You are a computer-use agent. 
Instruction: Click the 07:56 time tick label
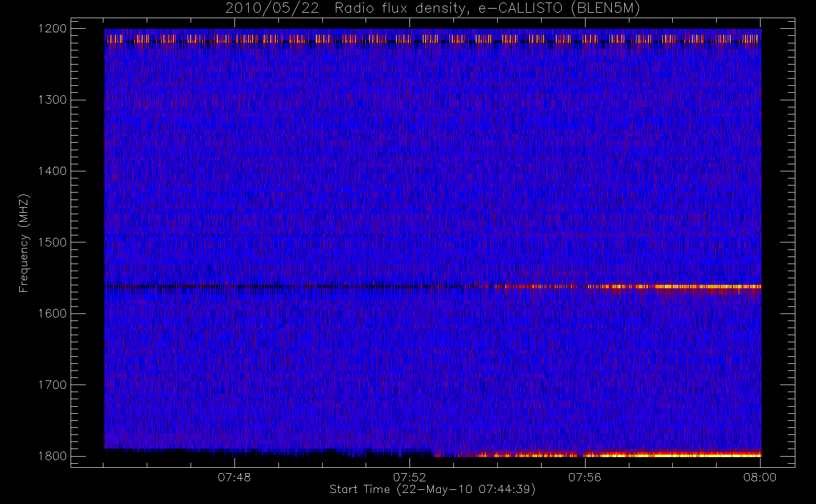click(x=585, y=477)
